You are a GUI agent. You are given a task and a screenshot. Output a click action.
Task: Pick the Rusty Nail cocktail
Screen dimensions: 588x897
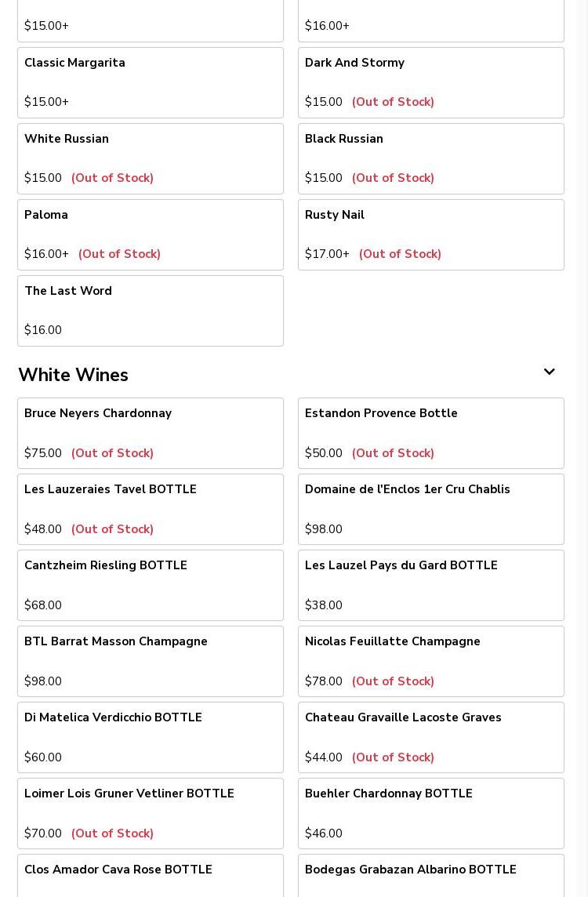[430, 234]
